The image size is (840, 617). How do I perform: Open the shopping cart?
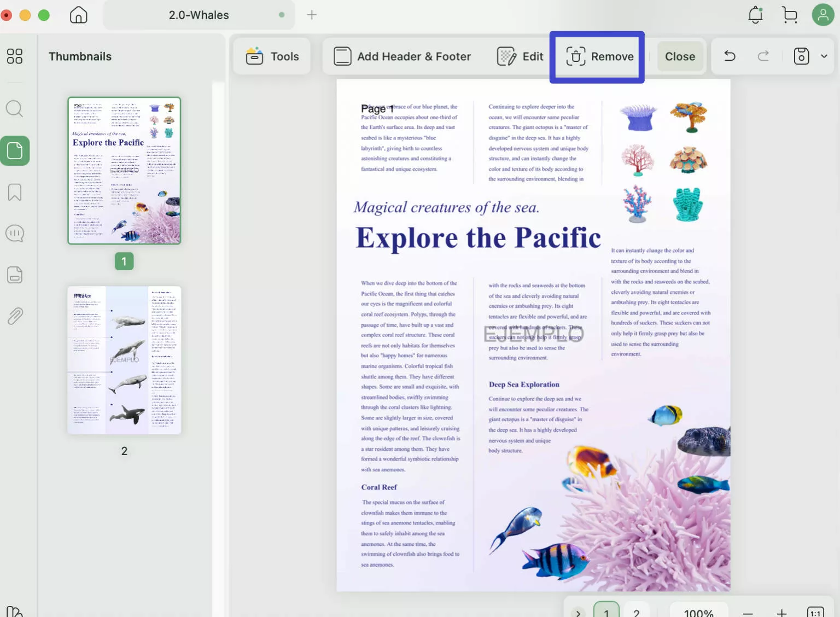[790, 15]
